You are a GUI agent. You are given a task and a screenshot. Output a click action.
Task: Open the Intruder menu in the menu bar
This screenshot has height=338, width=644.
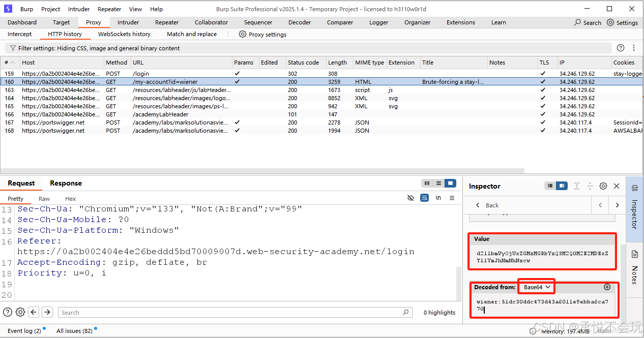click(79, 9)
